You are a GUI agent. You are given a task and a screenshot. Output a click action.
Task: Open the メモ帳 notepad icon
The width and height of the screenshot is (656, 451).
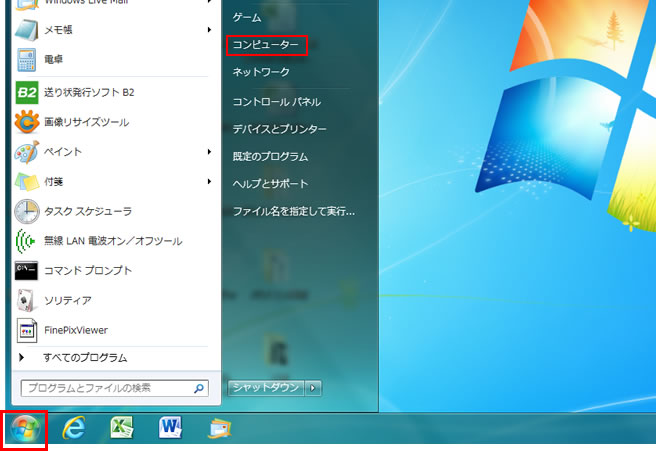click(27, 30)
